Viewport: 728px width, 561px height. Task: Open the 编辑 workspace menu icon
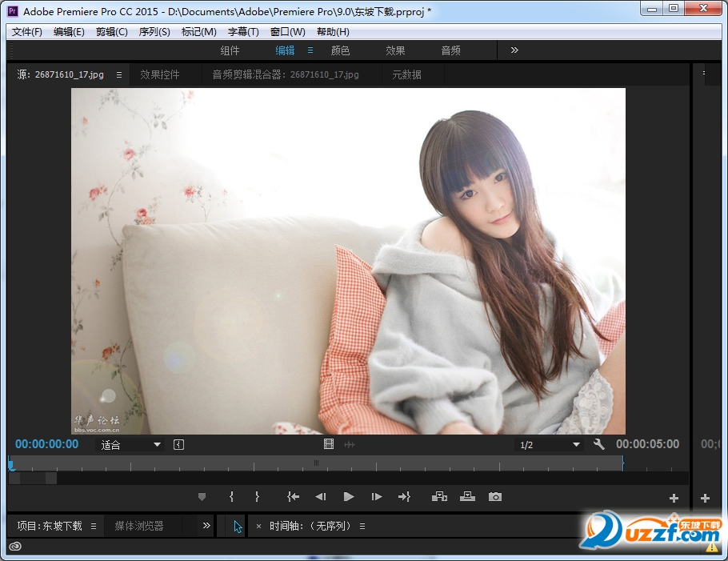click(310, 50)
